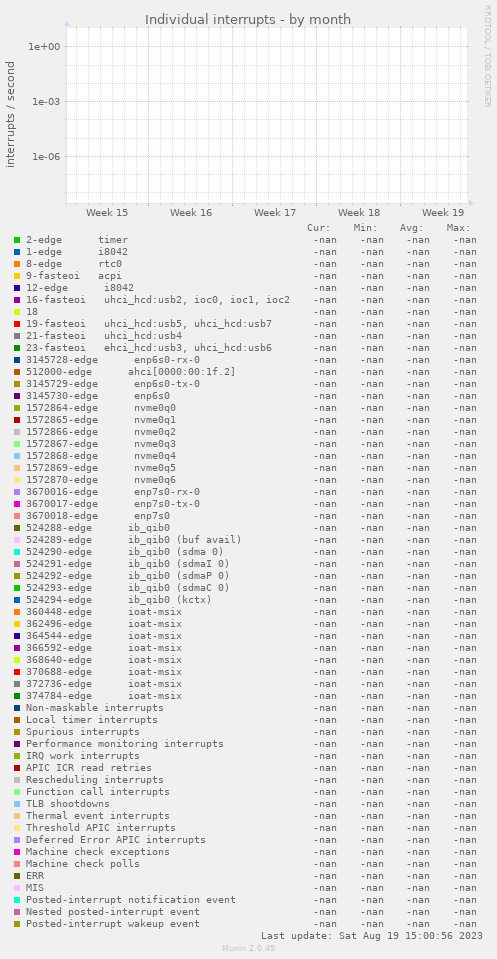Click the yellow swatch beside 9-fasteoi acpi
Image resolution: width=497 pixels, height=959 pixels.
(x=17, y=276)
